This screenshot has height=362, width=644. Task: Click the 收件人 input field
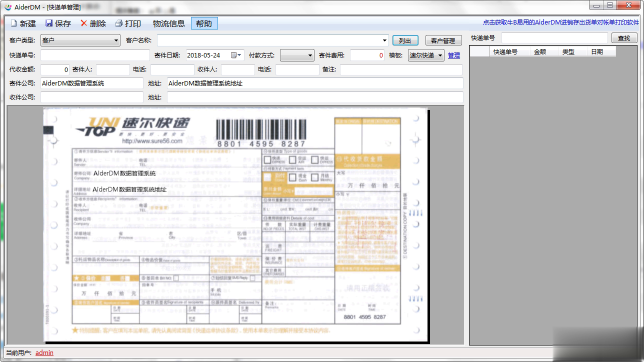click(238, 69)
